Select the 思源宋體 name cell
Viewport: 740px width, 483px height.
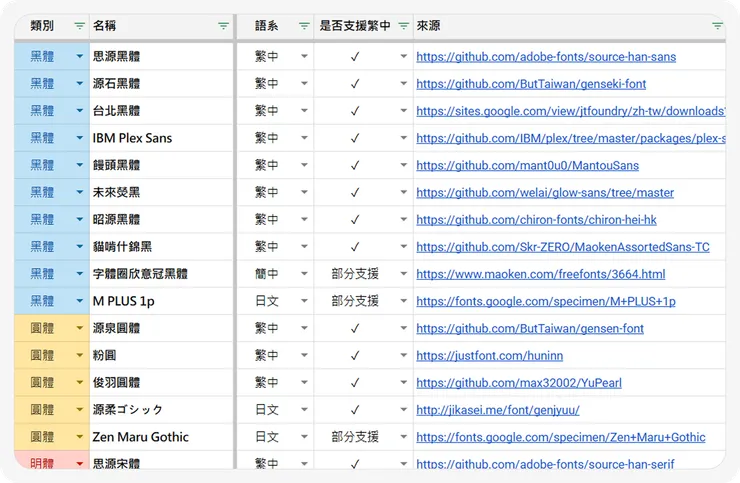(x=161, y=461)
